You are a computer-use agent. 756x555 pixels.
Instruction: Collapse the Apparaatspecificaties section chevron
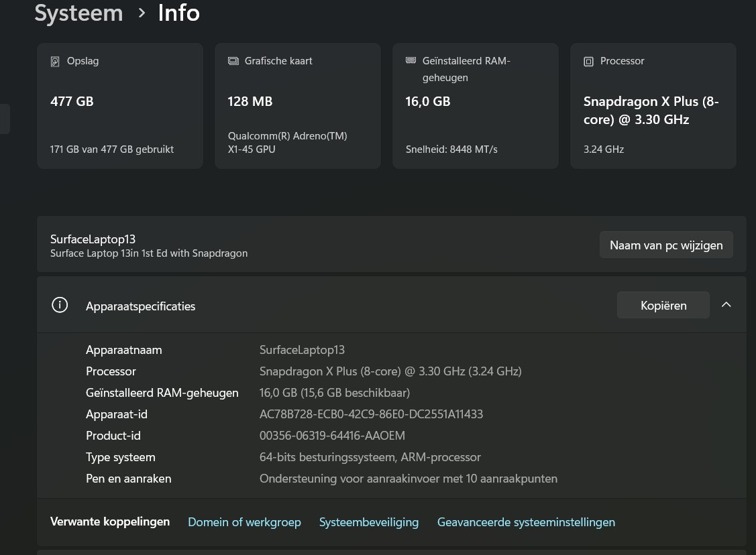(726, 305)
